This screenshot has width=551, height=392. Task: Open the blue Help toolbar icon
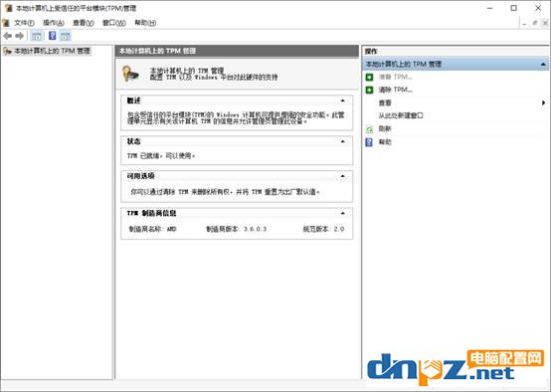[52, 36]
